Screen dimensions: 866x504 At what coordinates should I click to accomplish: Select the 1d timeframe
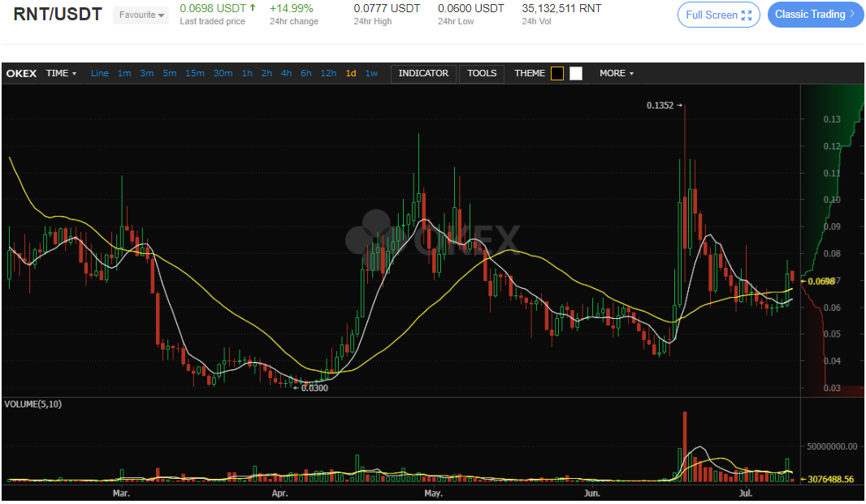351,73
